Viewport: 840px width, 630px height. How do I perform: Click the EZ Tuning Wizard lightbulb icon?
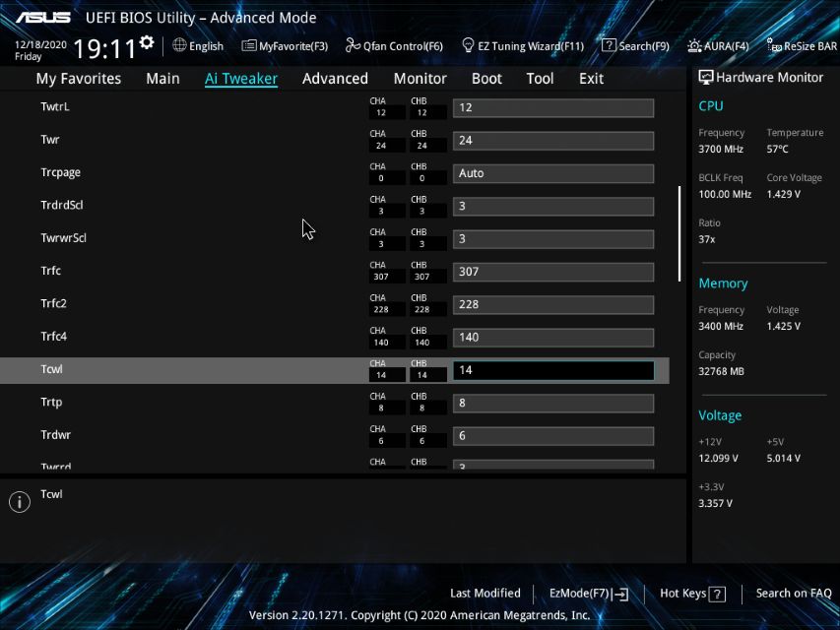468,45
